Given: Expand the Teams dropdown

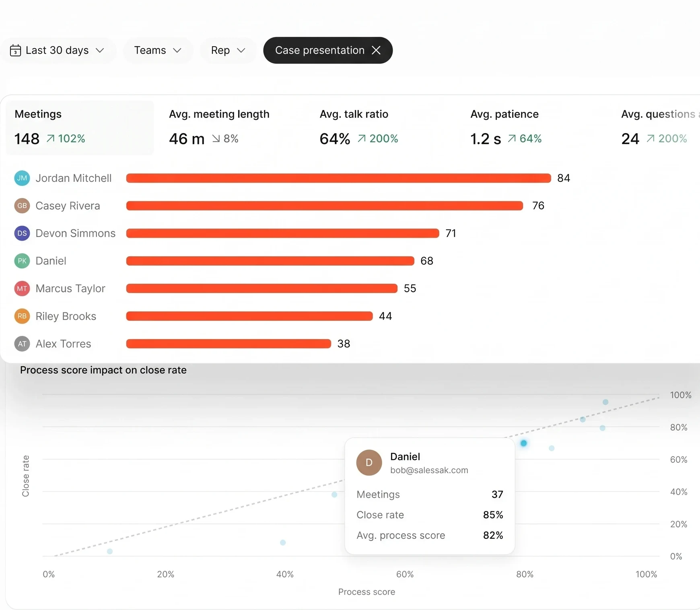Looking at the screenshot, I should (x=158, y=50).
